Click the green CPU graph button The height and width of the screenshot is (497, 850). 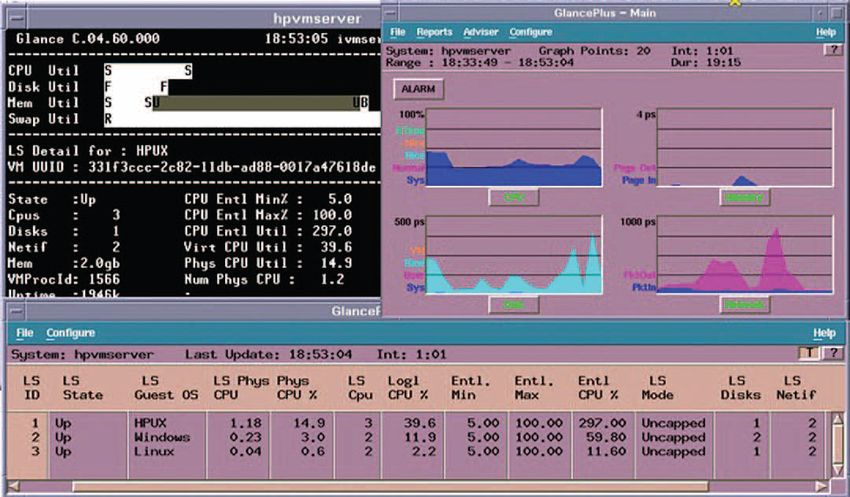(513, 197)
